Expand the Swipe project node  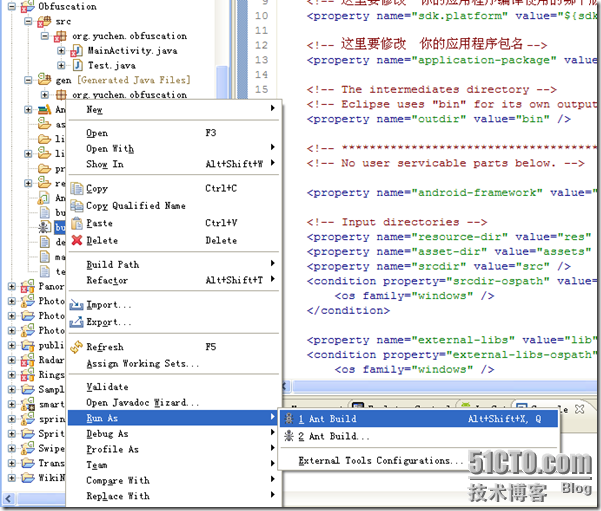click(x=11, y=448)
